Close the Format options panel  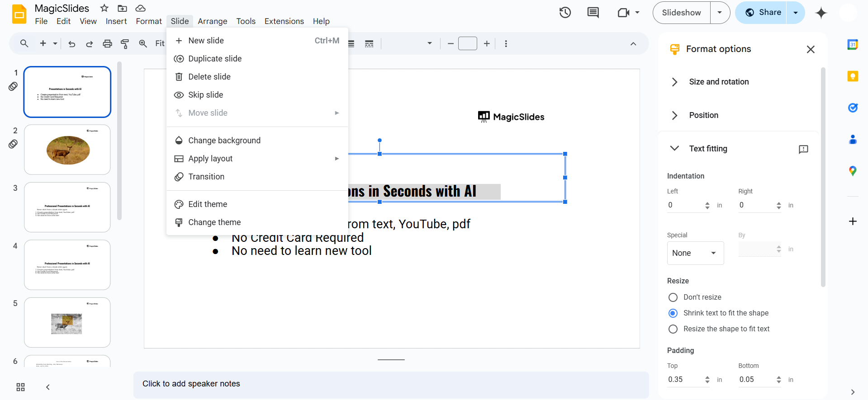(x=811, y=49)
